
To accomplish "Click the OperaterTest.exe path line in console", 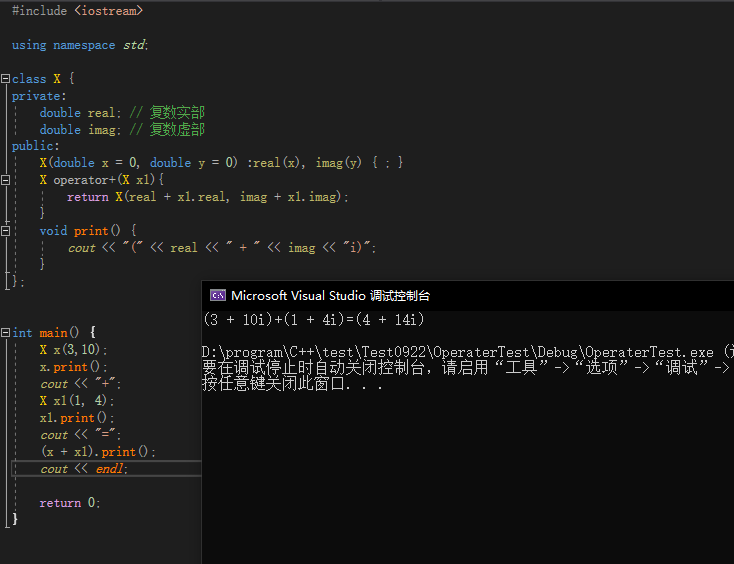I will pyautogui.click(x=468, y=352).
